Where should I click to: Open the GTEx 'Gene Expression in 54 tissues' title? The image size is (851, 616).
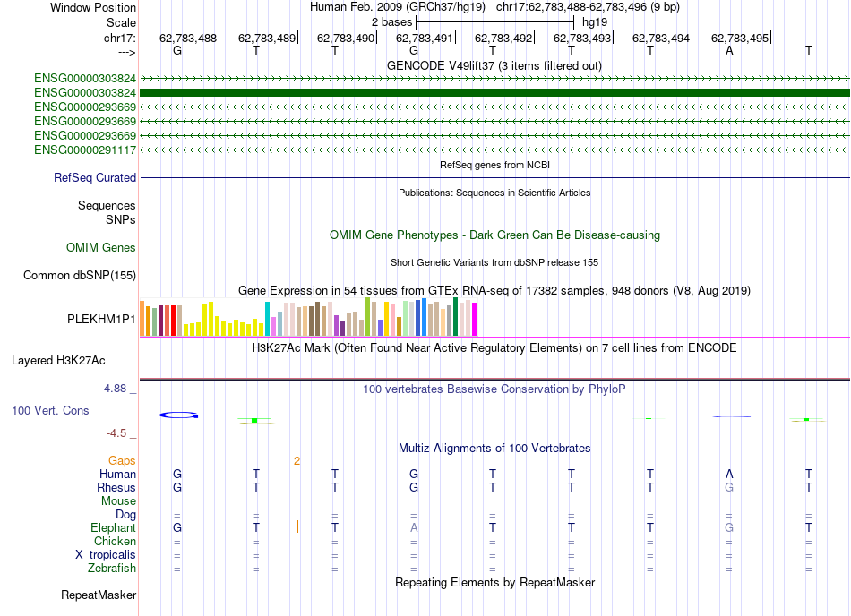(494, 291)
